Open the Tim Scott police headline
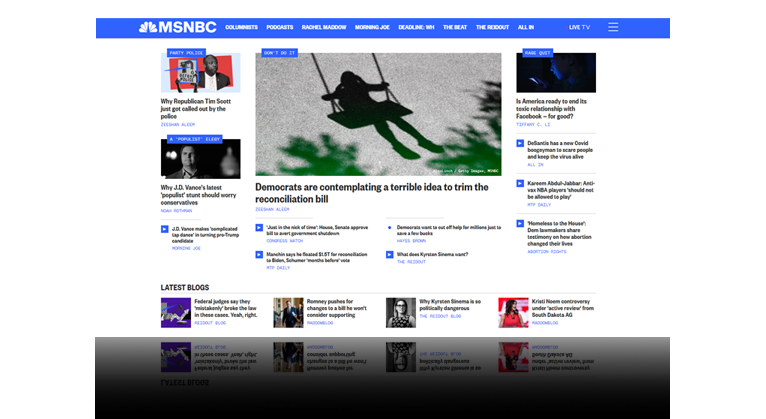The width and height of the screenshot is (766, 419). click(x=196, y=109)
